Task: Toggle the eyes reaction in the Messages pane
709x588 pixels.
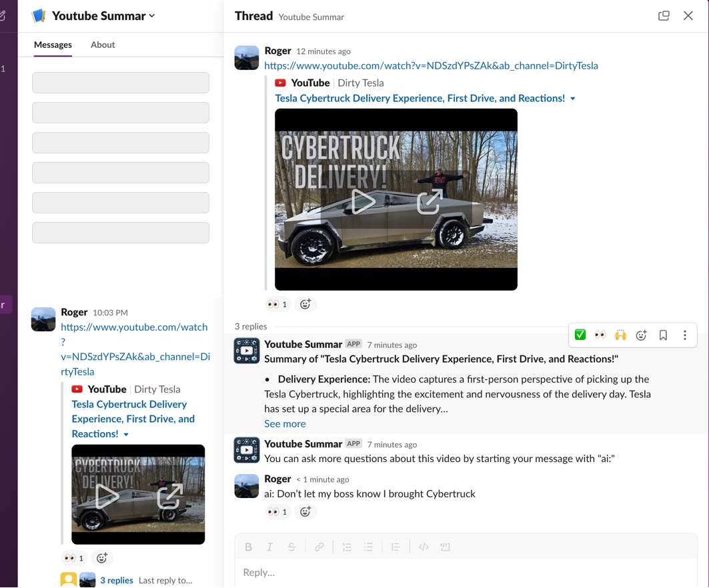Action: [74, 558]
